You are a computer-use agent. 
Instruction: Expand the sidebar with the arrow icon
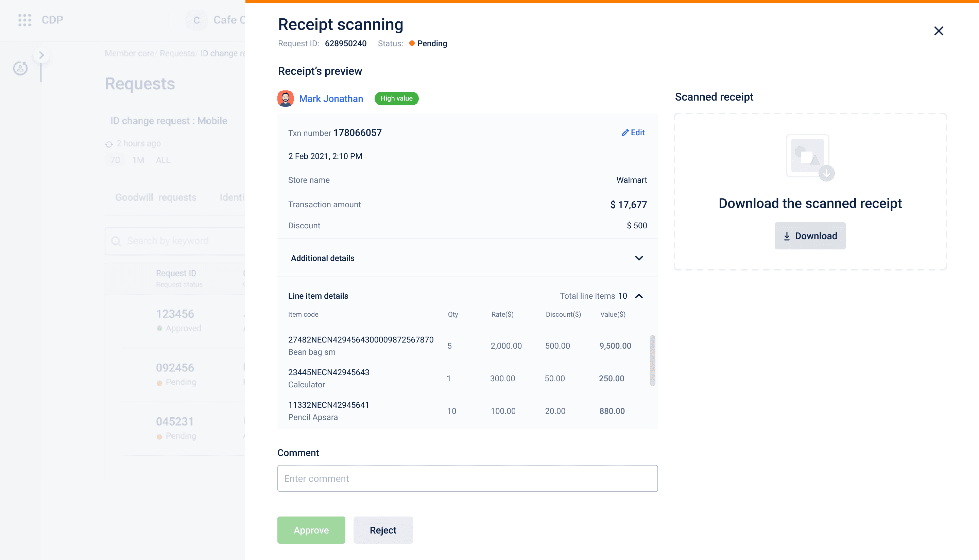pyautogui.click(x=41, y=55)
